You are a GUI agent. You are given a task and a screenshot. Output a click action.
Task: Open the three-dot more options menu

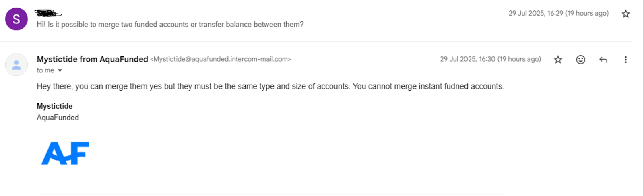click(x=625, y=60)
